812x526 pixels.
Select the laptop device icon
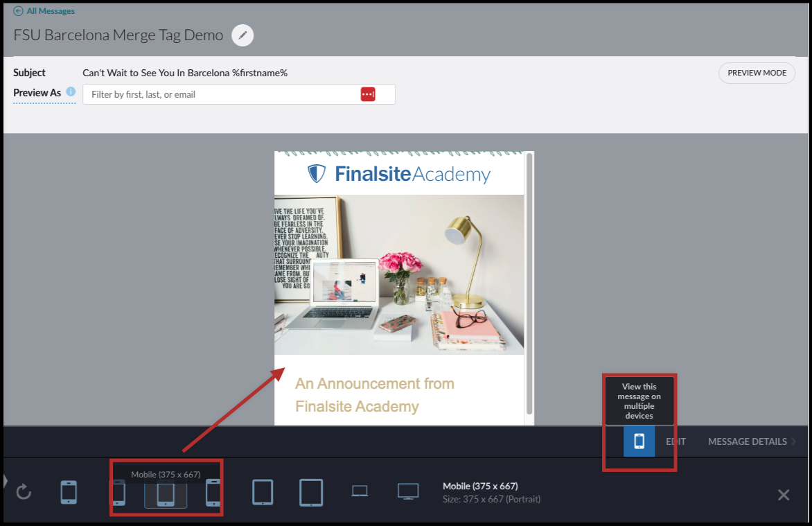click(360, 491)
